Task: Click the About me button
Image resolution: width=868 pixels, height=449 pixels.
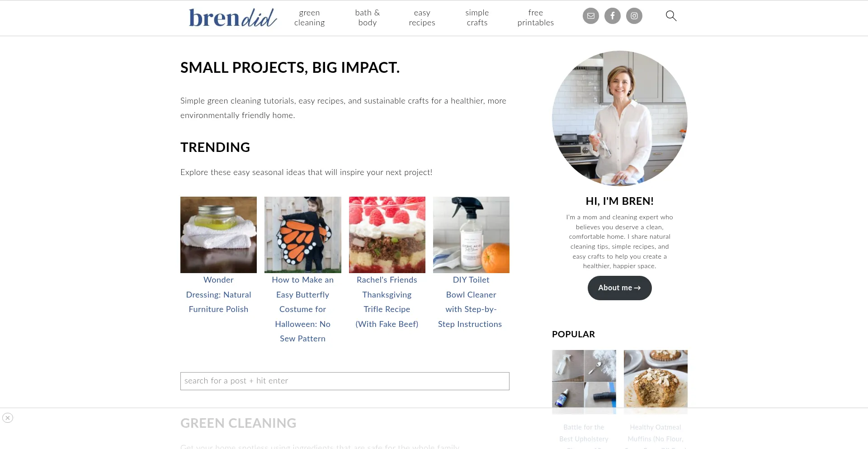Action: [619, 288]
